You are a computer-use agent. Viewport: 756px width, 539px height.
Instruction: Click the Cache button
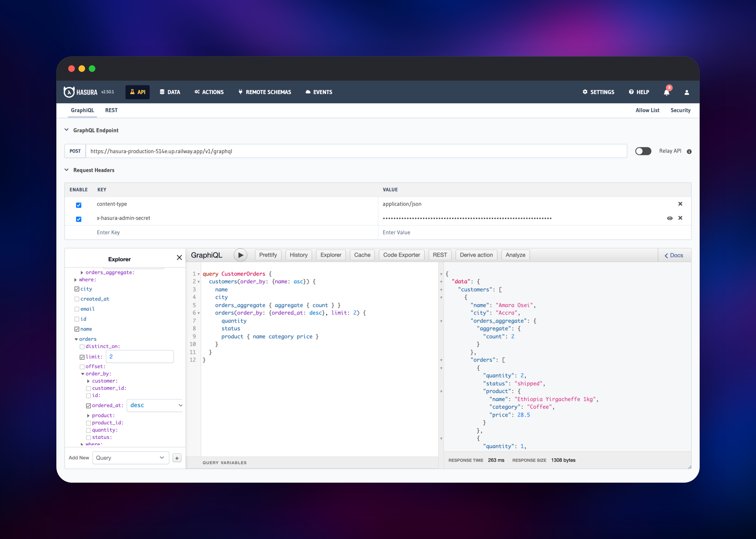point(362,255)
